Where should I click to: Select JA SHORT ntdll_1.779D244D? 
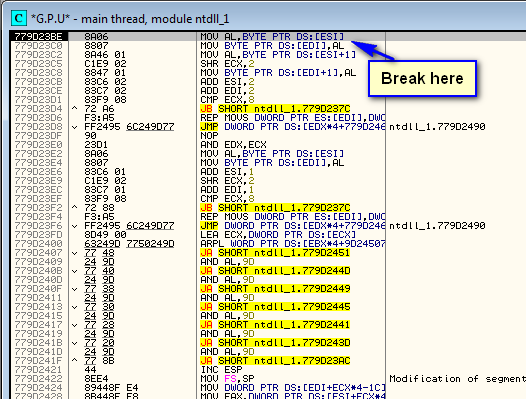pyautogui.click(x=275, y=271)
